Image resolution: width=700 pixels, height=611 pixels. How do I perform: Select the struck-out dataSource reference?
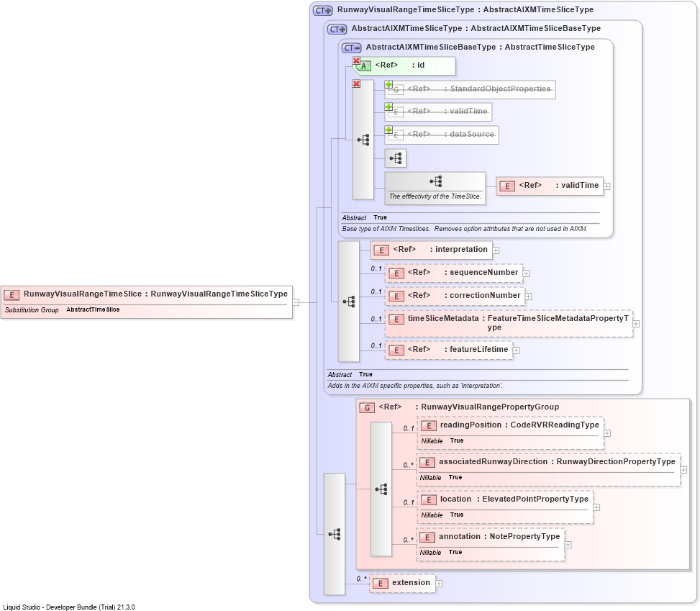[x=442, y=135]
